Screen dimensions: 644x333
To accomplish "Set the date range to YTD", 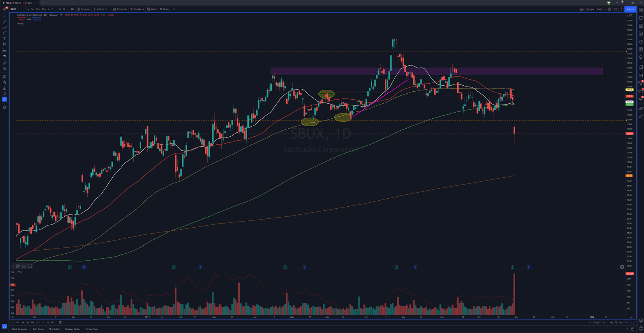I will point(38,323).
